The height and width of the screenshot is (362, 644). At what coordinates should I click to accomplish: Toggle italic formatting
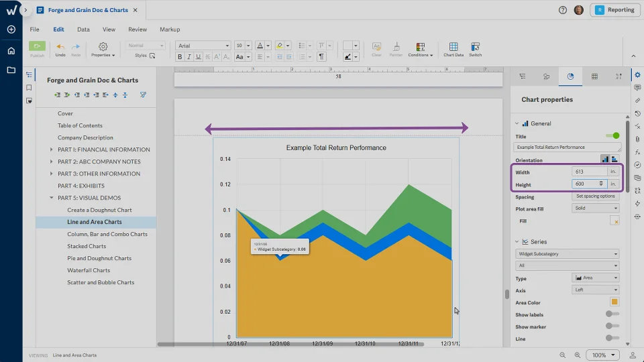[189, 57]
